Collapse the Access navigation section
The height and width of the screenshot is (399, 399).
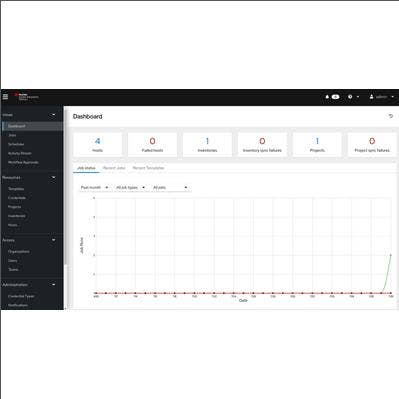click(54, 240)
